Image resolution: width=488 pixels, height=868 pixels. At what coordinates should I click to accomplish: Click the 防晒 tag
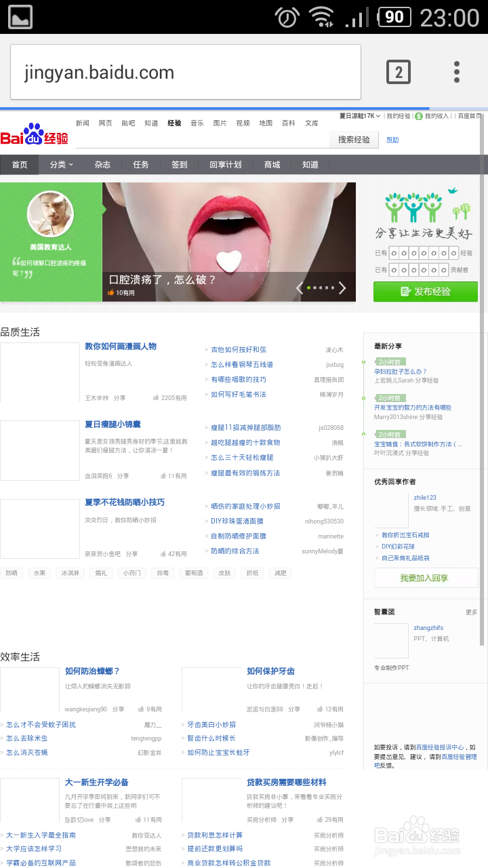click(x=12, y=573)
